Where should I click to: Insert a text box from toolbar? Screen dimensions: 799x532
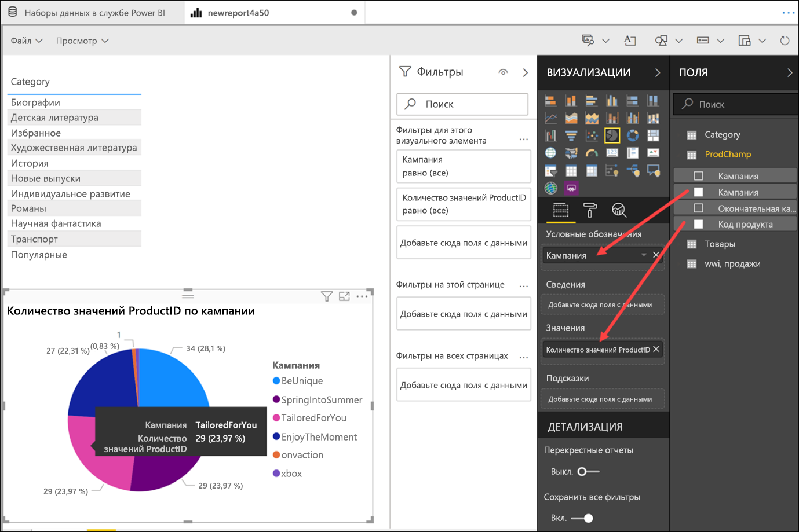point(630,41)
